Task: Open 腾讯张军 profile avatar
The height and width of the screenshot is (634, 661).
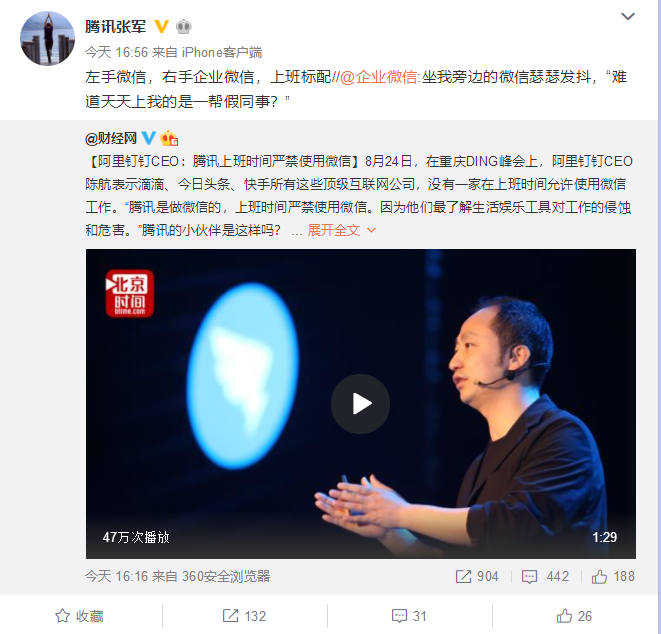Action: click(x=48, y=38)
